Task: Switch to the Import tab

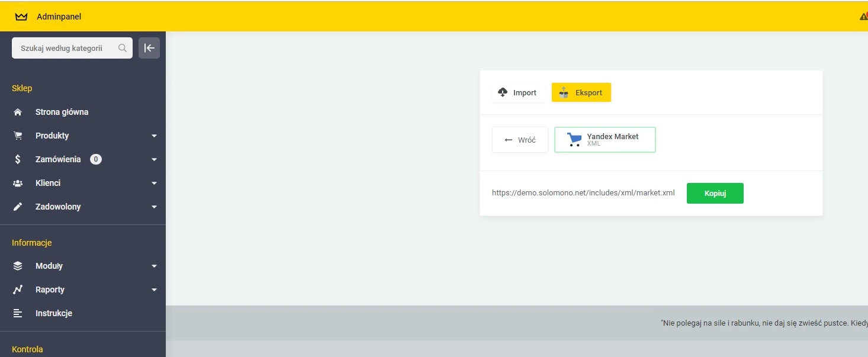Action: pos(518,92)
